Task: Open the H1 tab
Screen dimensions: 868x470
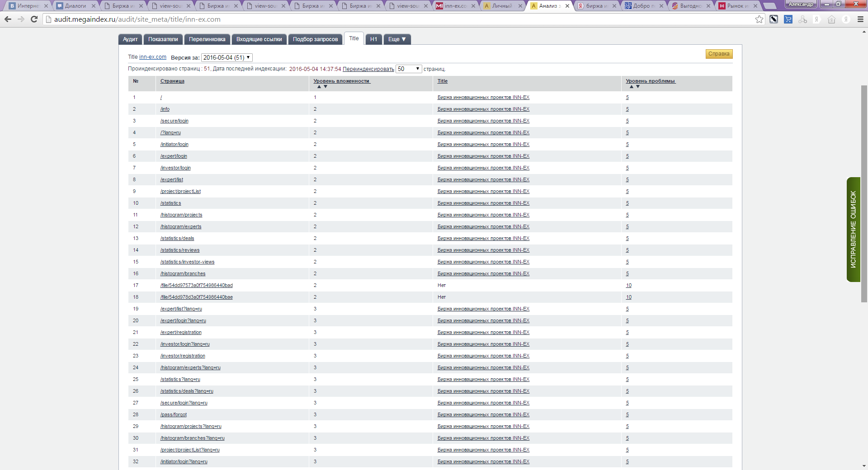Action: click(x=373, y=39)
